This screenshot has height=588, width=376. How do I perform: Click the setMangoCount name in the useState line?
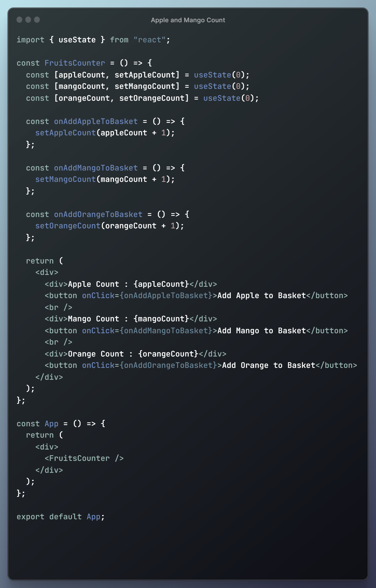point(145,86)
